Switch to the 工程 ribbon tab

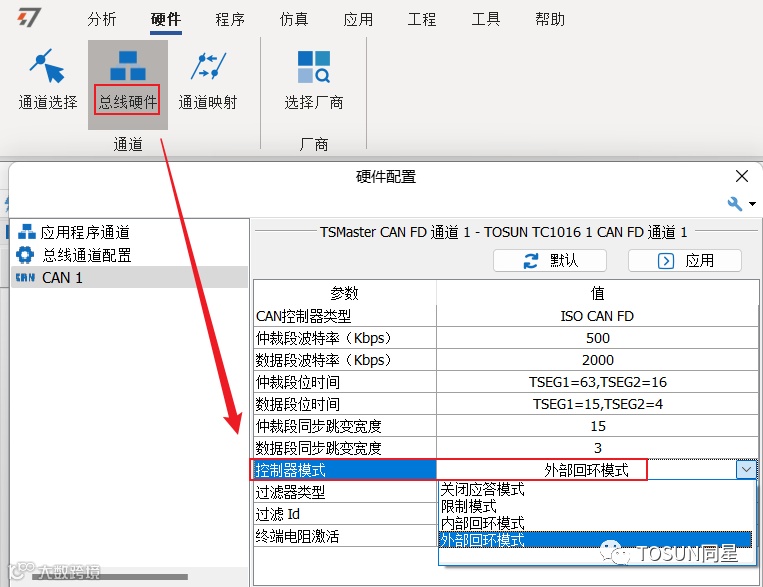tap(422, 19)
